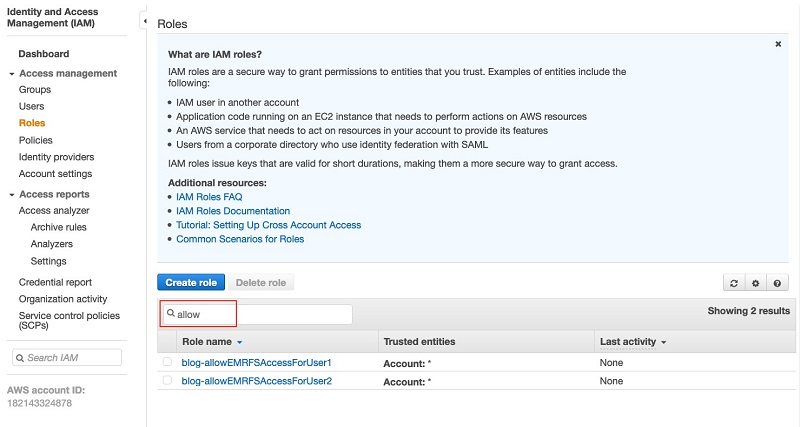800x427 pixels.
Task: Click 'Account: *' in the User2 row
Action: click(407, 382)
